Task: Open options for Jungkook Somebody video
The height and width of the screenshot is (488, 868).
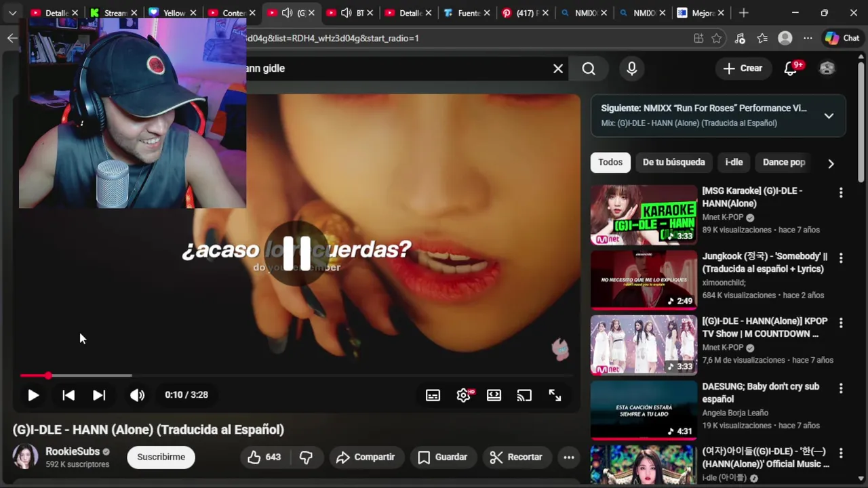Action: (841, 258)
